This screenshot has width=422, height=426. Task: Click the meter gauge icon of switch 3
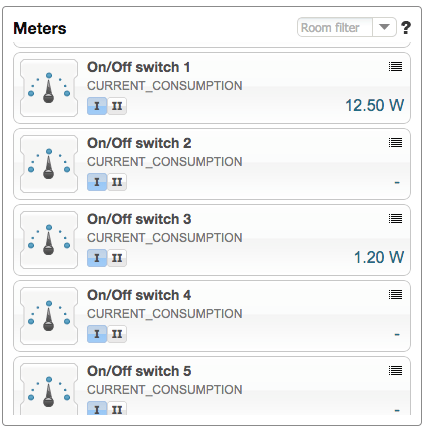point(49,240)
